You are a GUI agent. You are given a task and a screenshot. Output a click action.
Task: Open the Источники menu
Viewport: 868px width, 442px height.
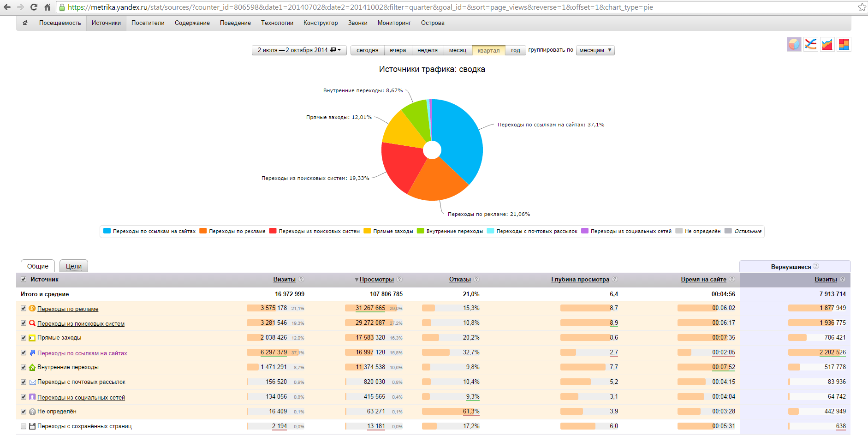pos(106,23)
